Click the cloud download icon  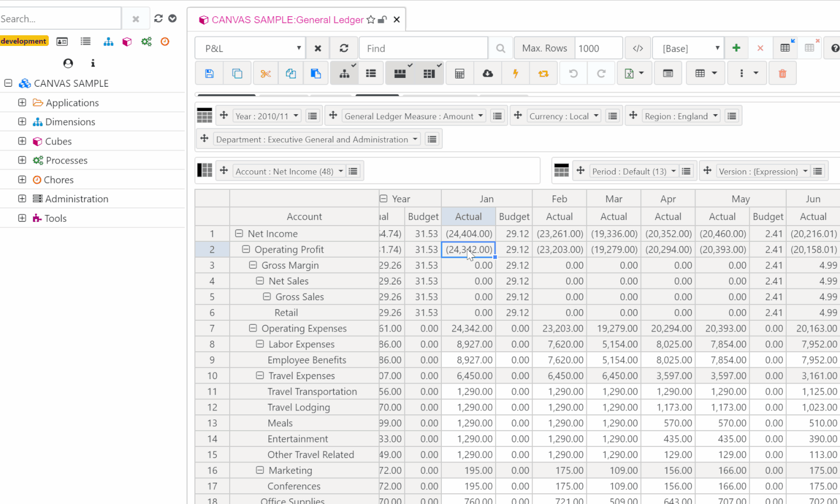coord(488,73)
